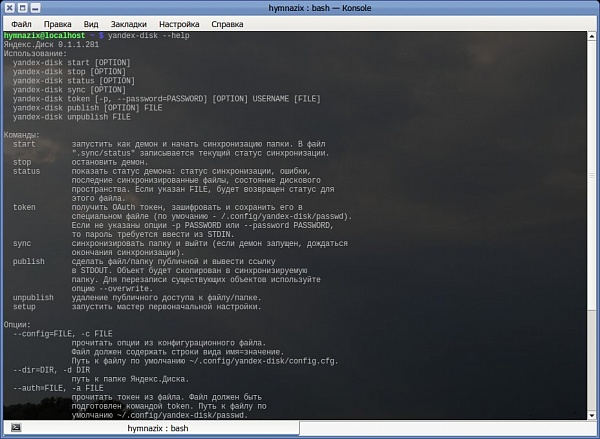Open the Вид menu
This screenshot has width=600, height=439.
tap(91, 24)
